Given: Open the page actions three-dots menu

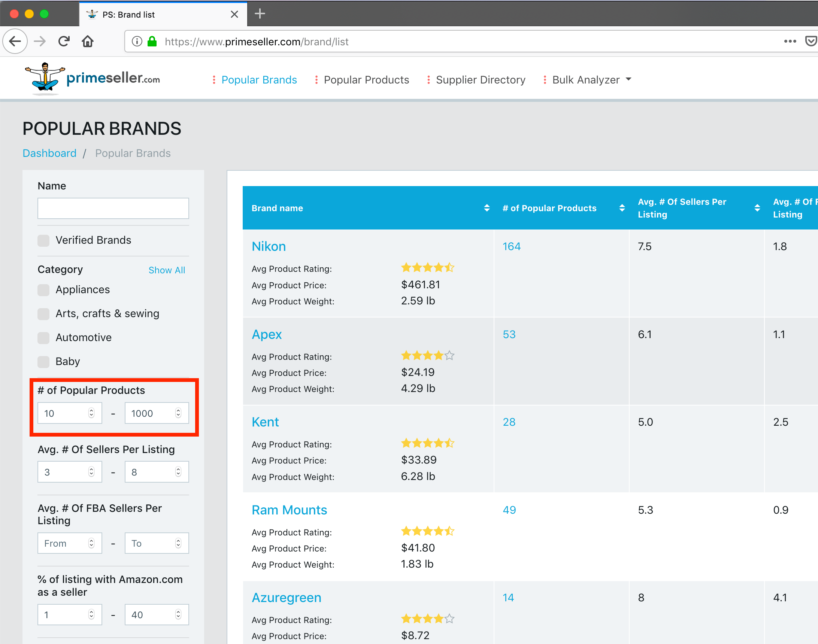Looking at the screenshot, I should point(790,41).
